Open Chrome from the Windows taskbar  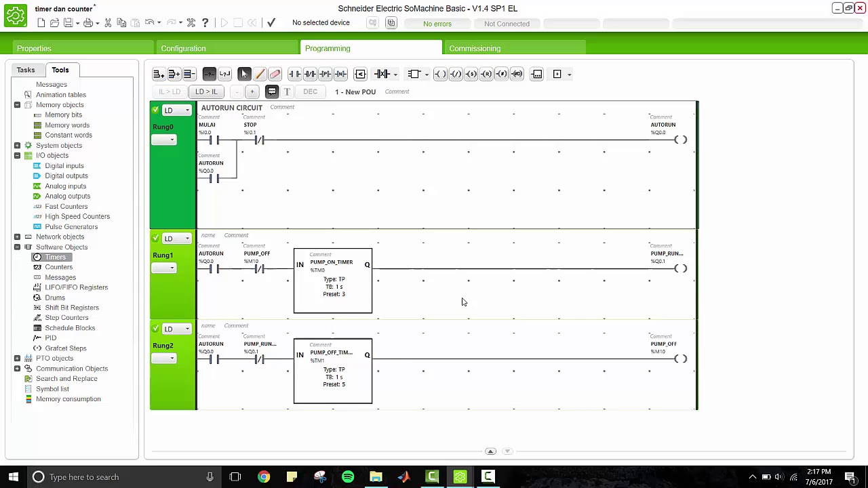pyautogui.click(x=264, y=477)
